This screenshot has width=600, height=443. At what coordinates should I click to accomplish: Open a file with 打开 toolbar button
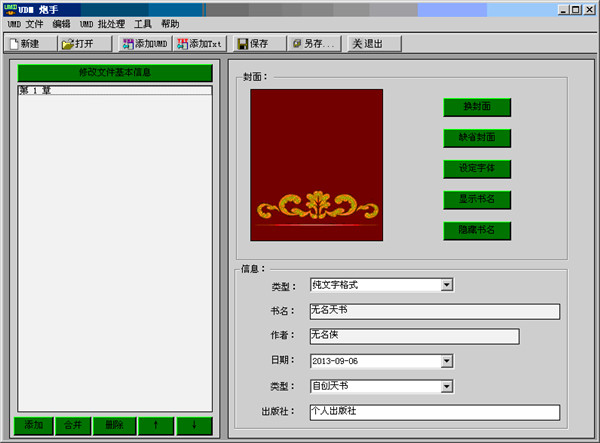85,44
